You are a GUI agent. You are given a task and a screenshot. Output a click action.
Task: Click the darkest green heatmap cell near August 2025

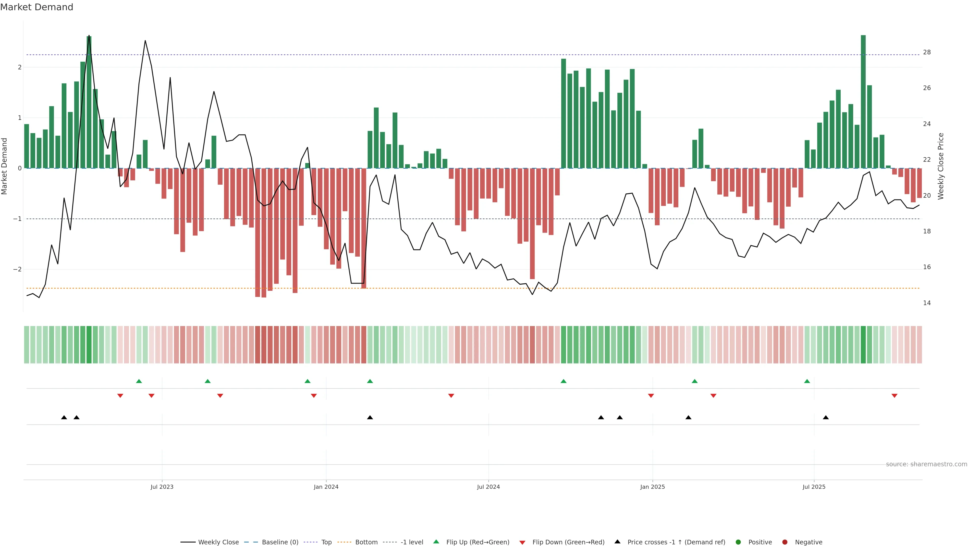(x=863, y=345)
